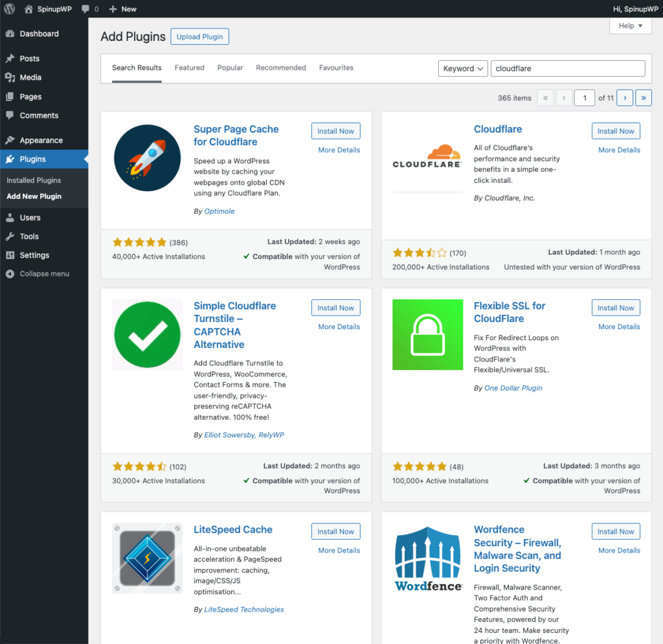Open More Details for LiteSpeed Cache
The height and width of the screenshot is (644, 663).
coord(338,550)
